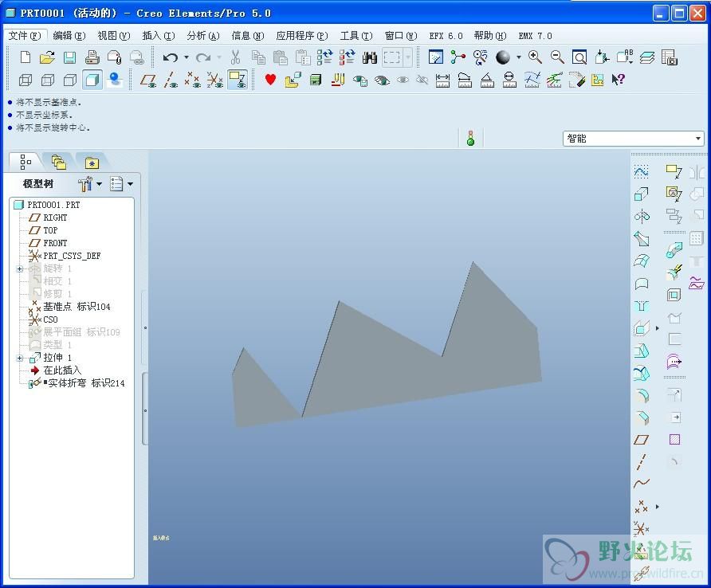Create a new file with the blank page icon
This screenshot has height=588, width=711.
(26, 57)
